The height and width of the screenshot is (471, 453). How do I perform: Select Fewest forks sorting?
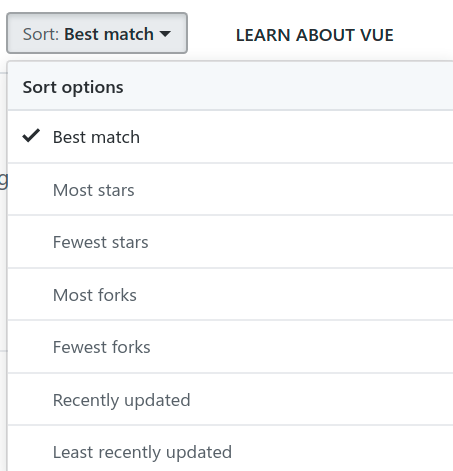click(x=230, y=347)
